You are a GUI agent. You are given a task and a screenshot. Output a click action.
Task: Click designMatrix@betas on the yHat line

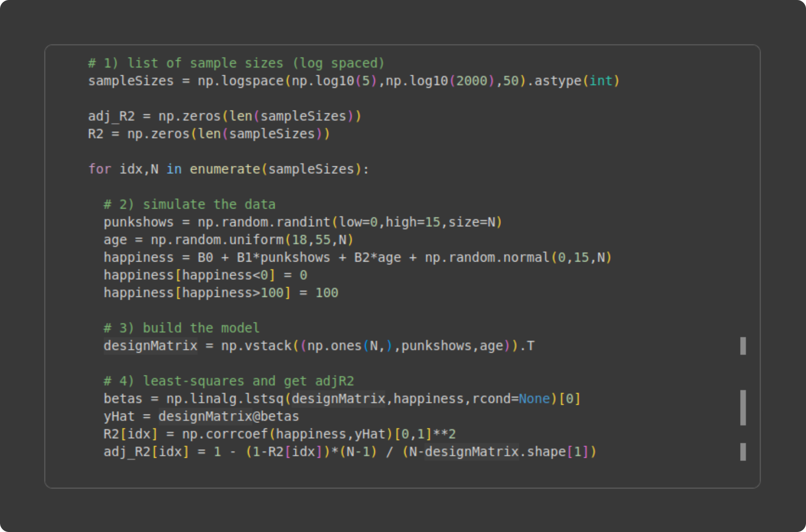pyautogui.click(x=228, y=416)
